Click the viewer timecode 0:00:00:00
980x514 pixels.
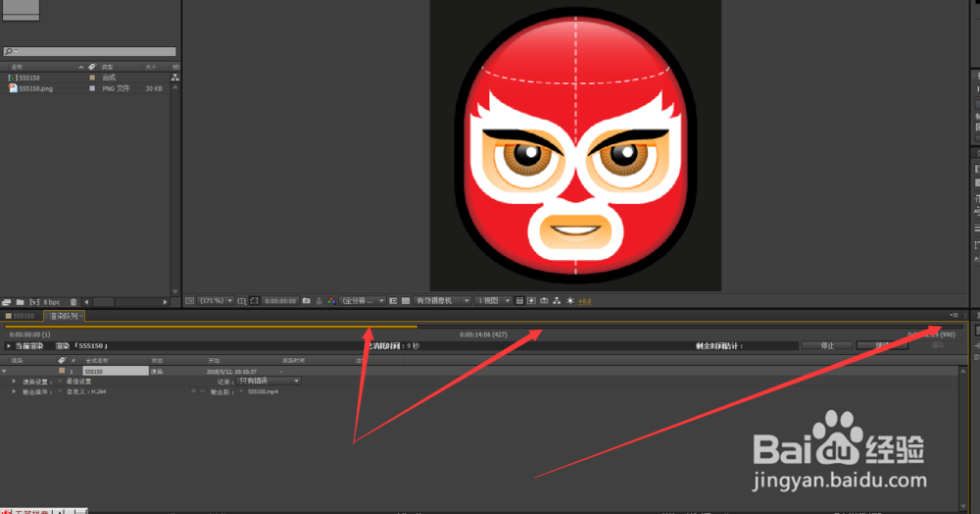280,301
